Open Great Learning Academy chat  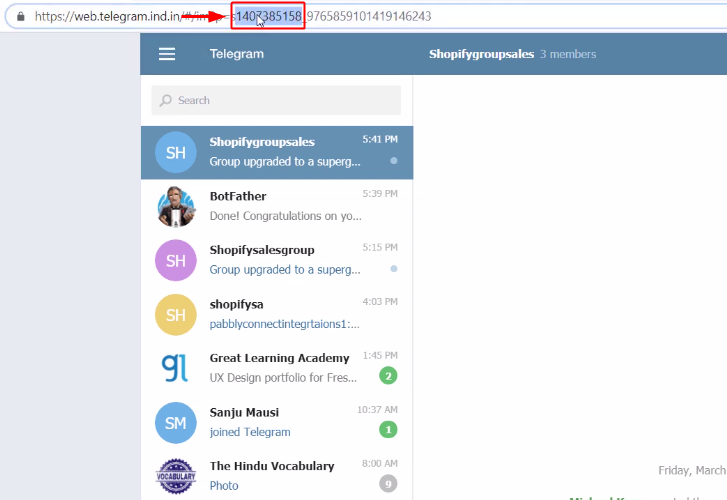click(x=277, y=368)
